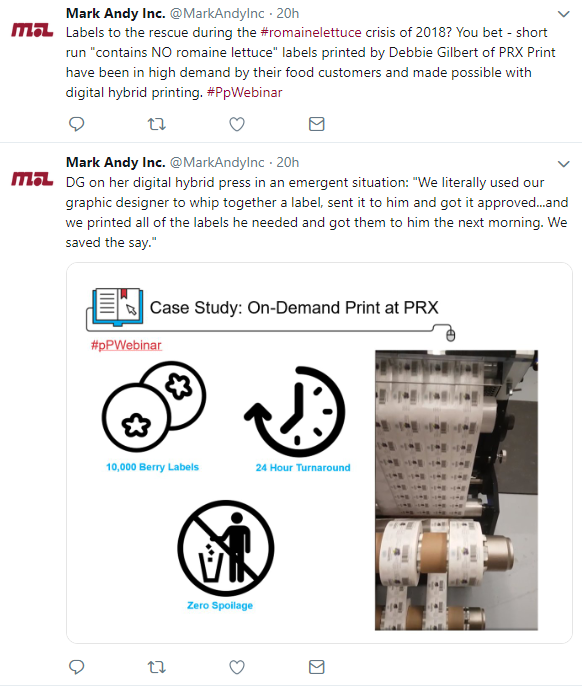Open @MarkAndyInc handle on second tweet

(x=217, y=162)
